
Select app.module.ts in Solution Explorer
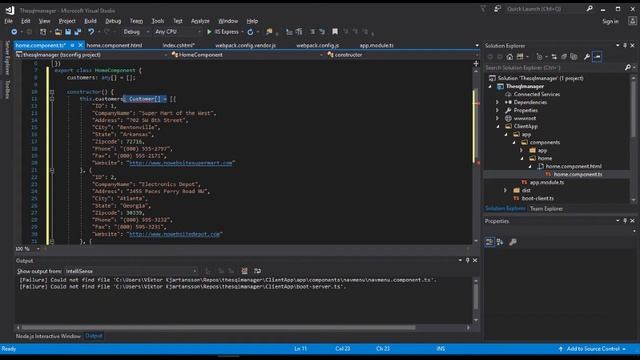click(547, 182)
